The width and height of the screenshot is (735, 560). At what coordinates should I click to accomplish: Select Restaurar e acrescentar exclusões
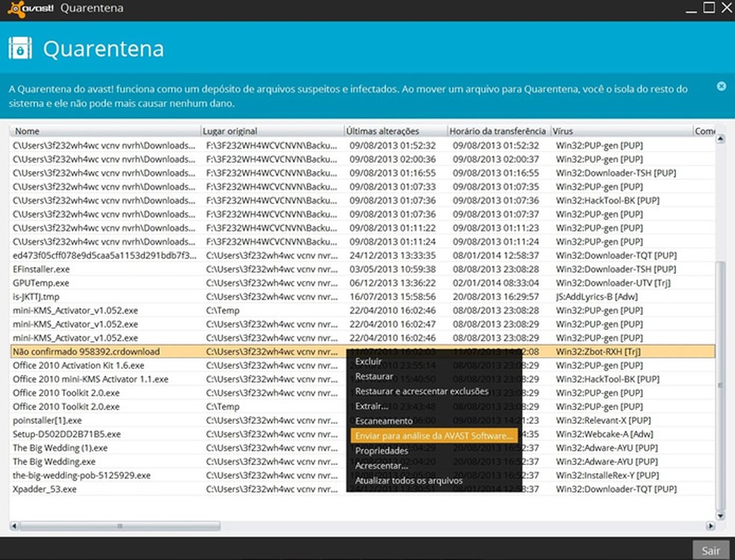tap(422, 391)
